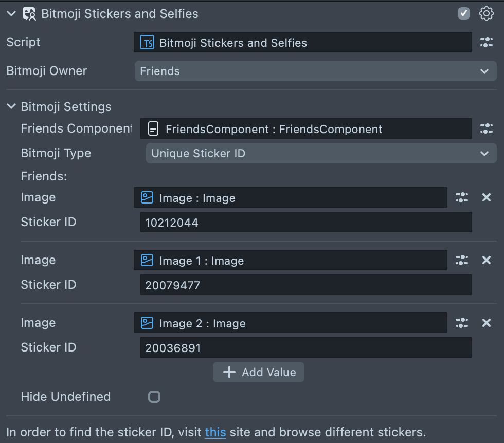Screen dimensions: 504x443
Task: Open the "this" sticker site link
Action: coord(215,432)
